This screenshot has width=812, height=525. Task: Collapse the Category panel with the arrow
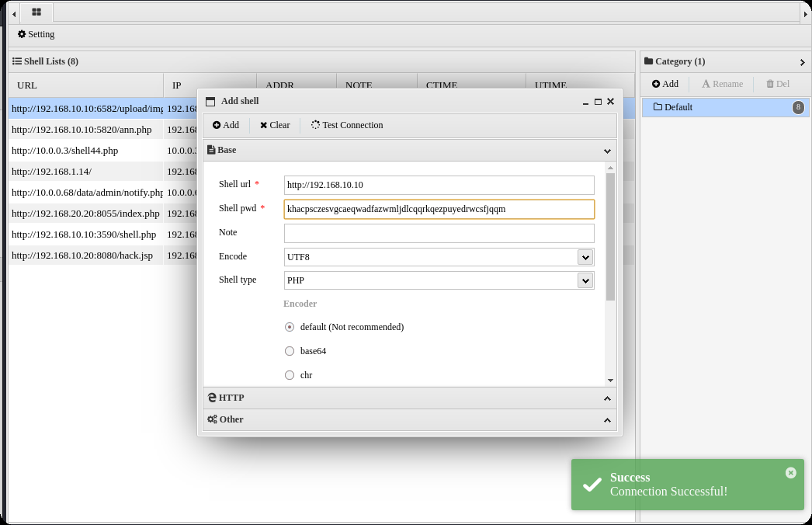click(x=802, y=62)
